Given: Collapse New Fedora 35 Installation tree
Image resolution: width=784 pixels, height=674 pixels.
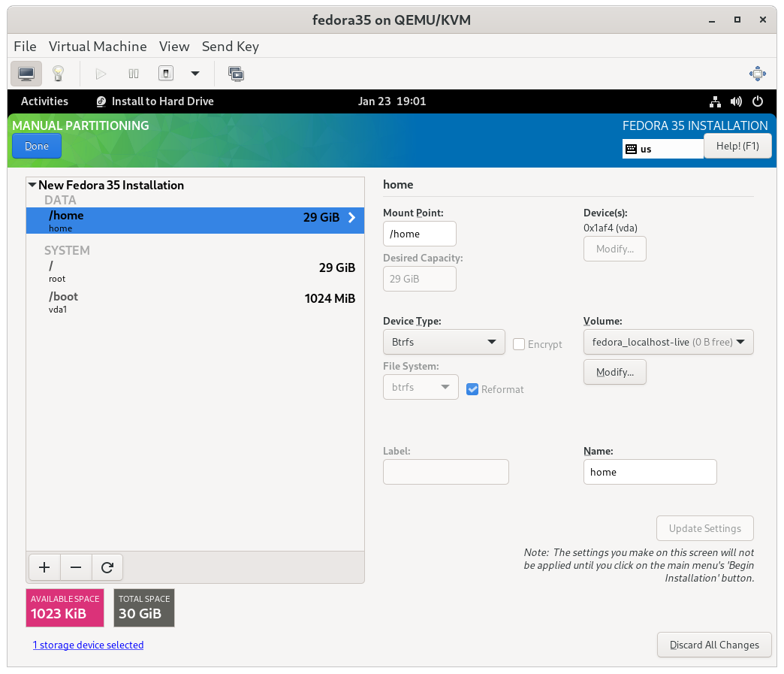Looking at the screenshot, I should click(32, 185).
